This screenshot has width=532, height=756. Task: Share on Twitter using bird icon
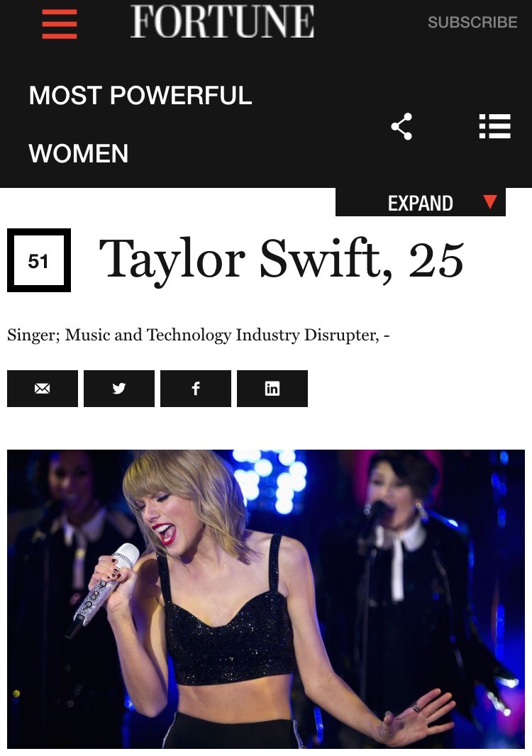(119, 389)
